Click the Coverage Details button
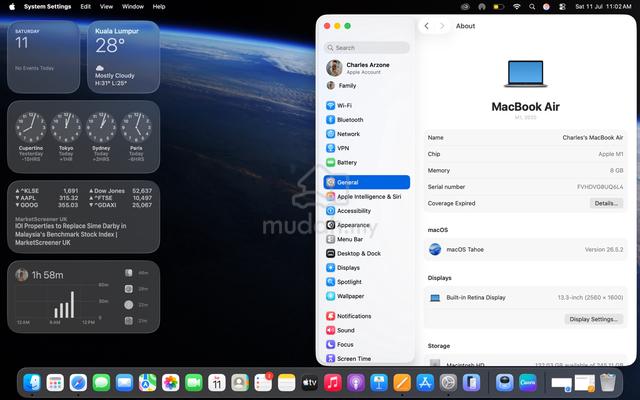 [606, 203]
